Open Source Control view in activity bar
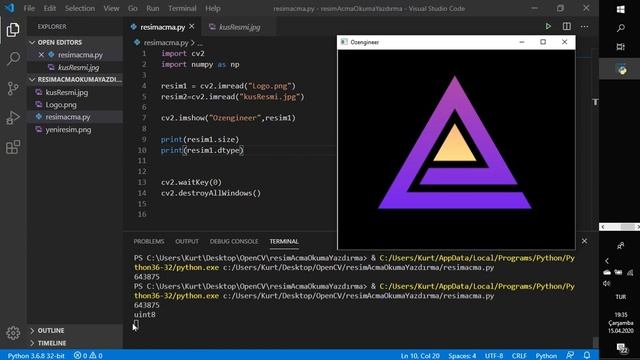Image resolution: width=640 pixels, height=360 pixels. click(x=13, y=88)
